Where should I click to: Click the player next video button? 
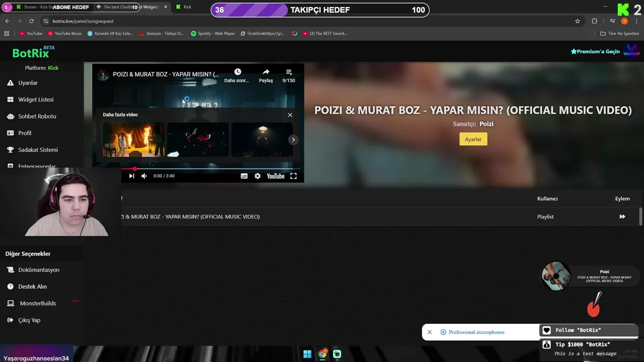131,176
